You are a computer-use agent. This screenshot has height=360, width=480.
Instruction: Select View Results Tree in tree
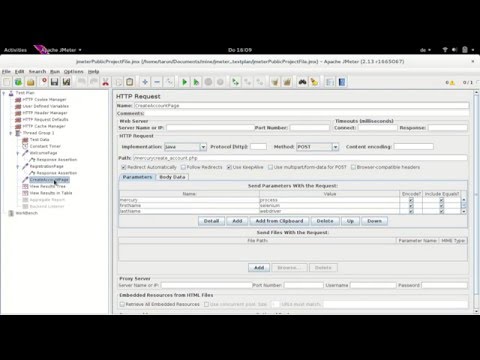pyautogui.click(x=47, y=186)
